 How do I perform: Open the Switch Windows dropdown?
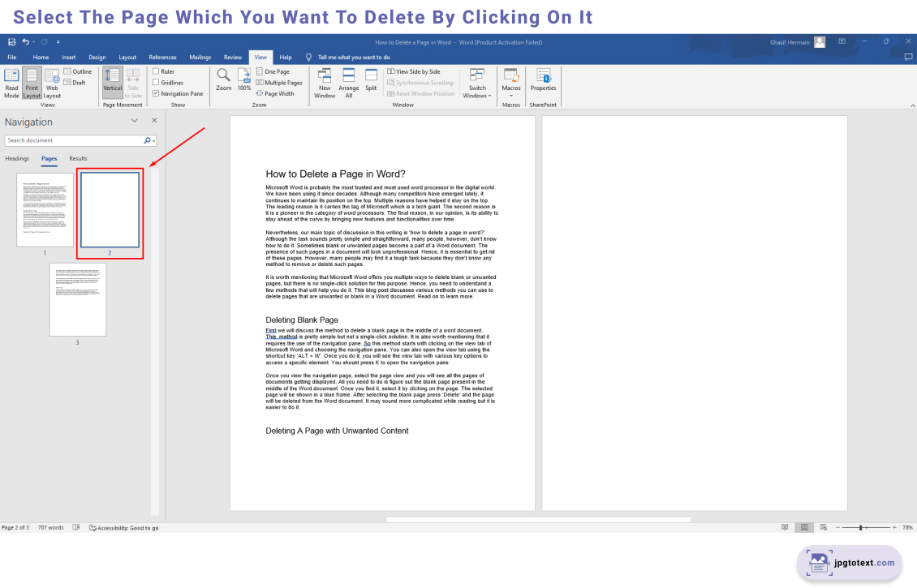[x=477, y=83]
